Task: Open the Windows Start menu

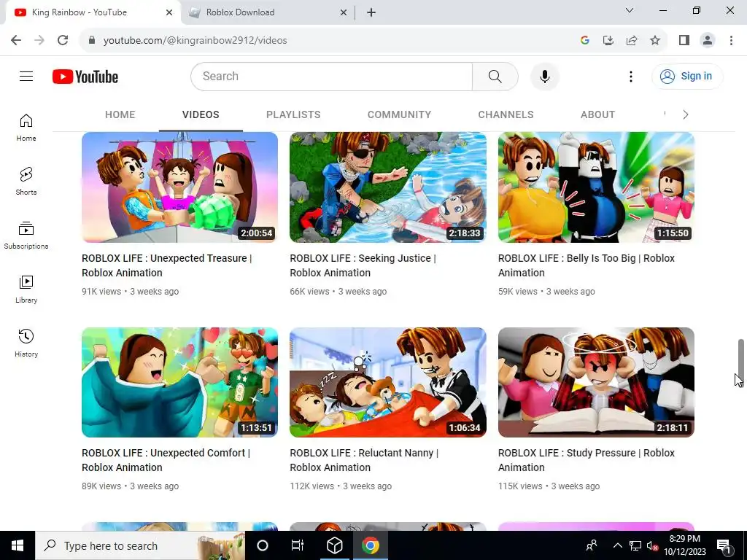Action: (18, 545)
